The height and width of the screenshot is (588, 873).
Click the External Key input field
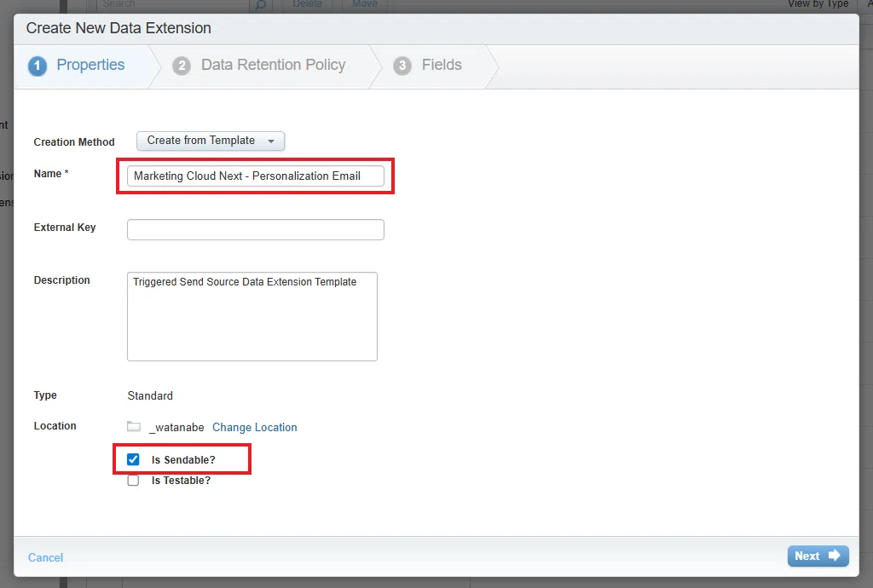[x=256, y=229]
